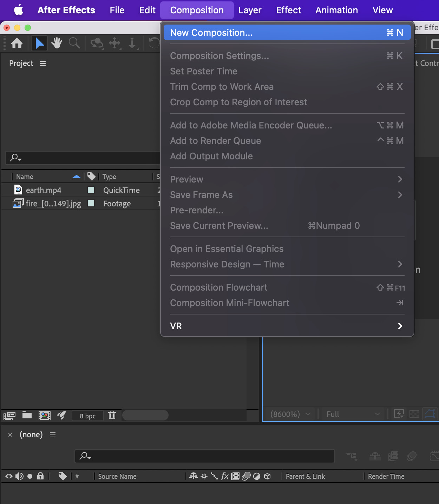The height and width of the screenshot is (504, 439).
Task: Click the Lock padlock column switch
Action: point(40,476)
